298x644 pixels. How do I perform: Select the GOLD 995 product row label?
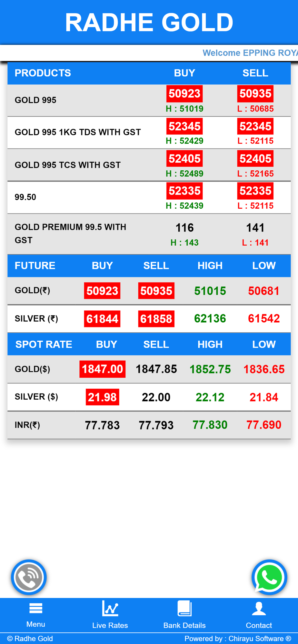click(35, 100)
